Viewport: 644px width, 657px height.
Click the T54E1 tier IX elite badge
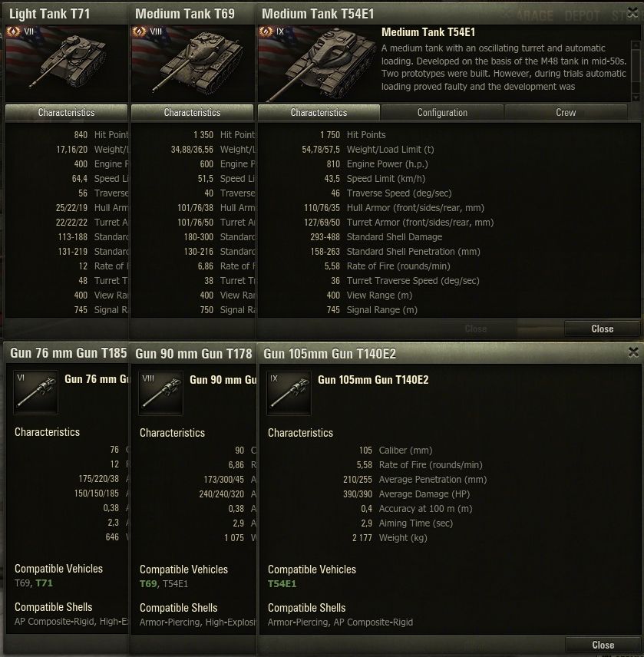pyautogui.click(x=266, y=31)
